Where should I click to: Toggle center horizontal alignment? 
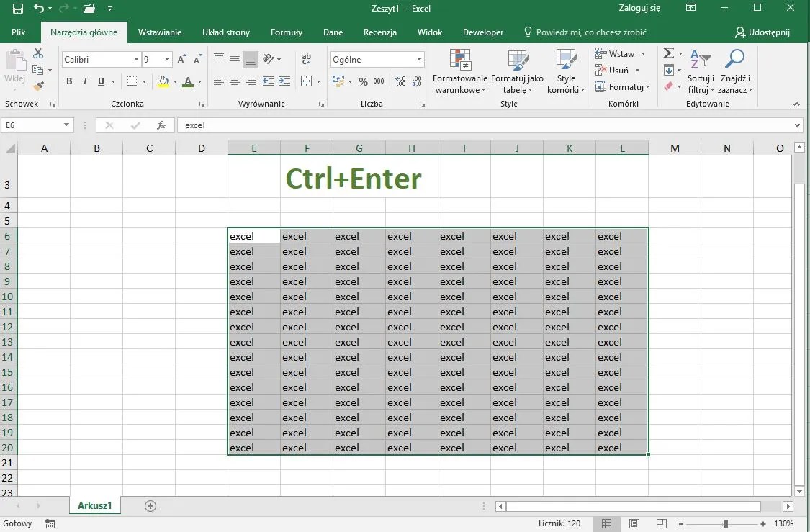(235, 81)
